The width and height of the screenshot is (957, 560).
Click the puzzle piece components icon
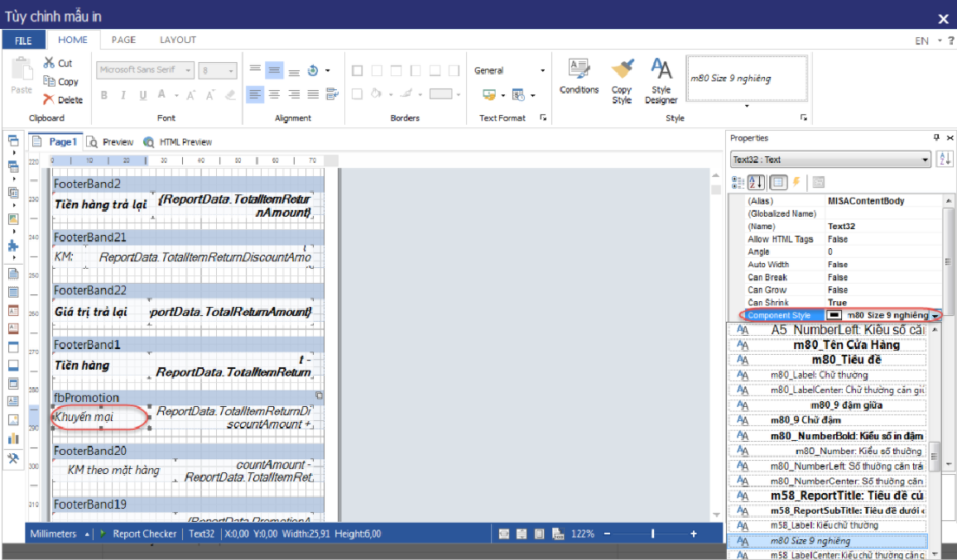point(12,246)
